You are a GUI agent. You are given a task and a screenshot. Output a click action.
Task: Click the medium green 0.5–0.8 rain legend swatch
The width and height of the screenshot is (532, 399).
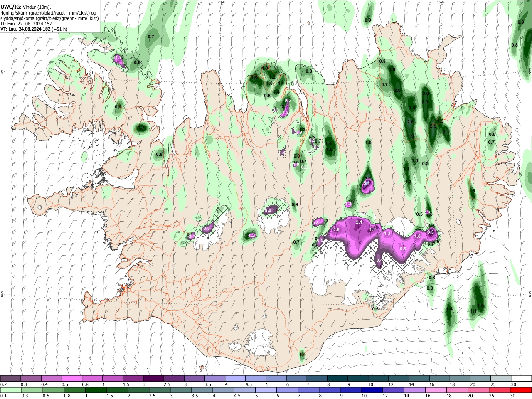pyautogui.click(x=54, y=390)
